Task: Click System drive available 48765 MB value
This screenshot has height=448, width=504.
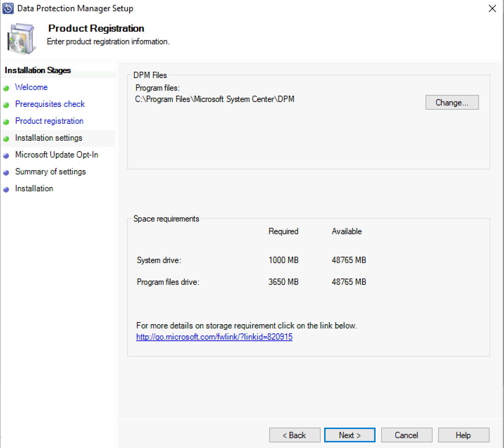Action: (x=349, y=260)
